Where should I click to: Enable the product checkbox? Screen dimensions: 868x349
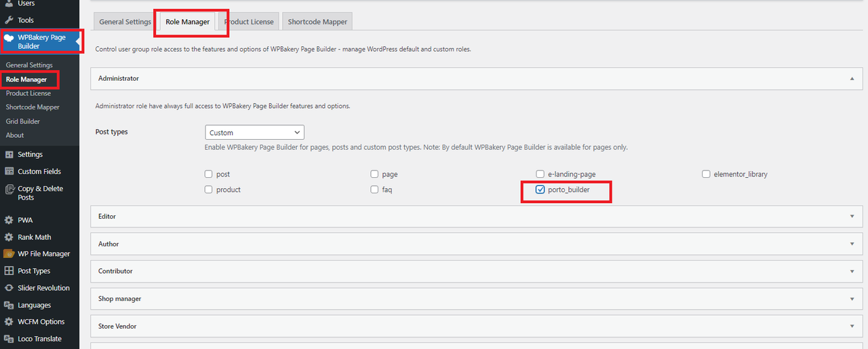click(x=209, y=189)
